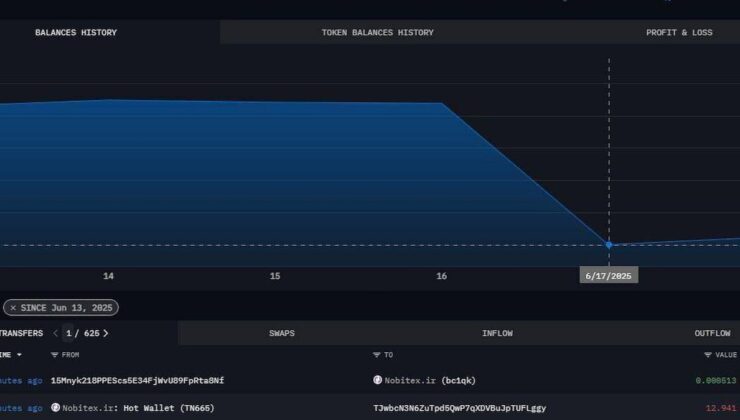The width and height of the screenshot is (740, 420).
Task: Click the Nobitex.ir (bc1qk) entity icon
Action: pyautogui.click(x=378, y=380)
